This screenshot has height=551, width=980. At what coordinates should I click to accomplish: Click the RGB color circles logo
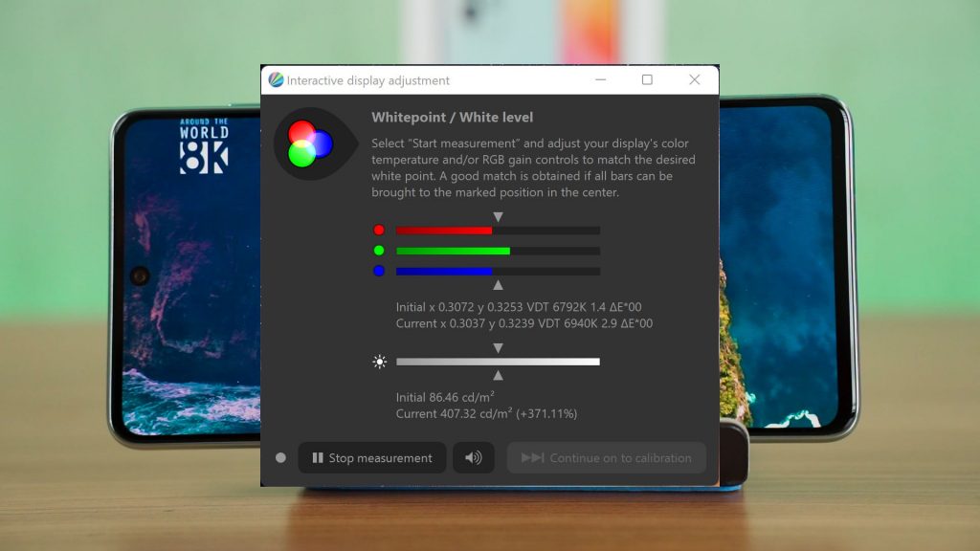click(x=310, y=144)
